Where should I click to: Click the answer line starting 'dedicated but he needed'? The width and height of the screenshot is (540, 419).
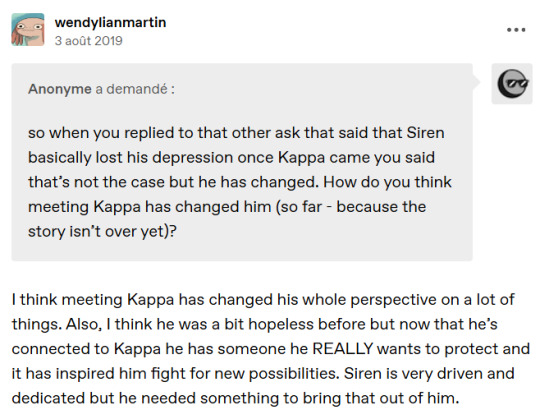[x=236, y=398]
